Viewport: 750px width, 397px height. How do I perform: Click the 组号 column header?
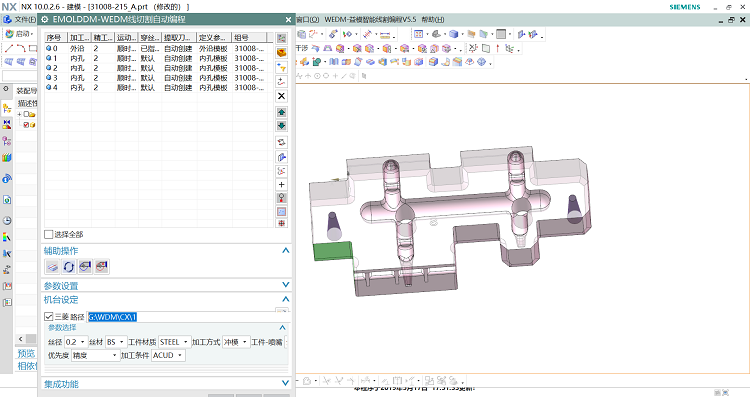tap(249, 37)
